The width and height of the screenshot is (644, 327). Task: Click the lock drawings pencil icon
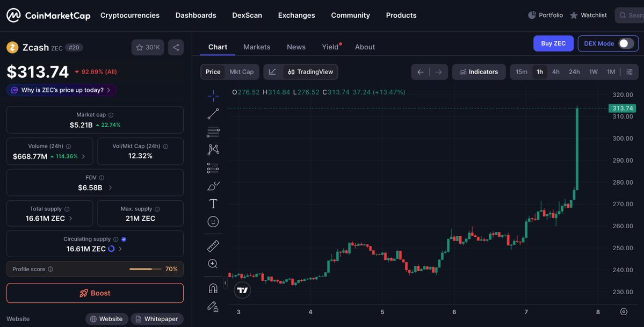(x=213, y=307)
